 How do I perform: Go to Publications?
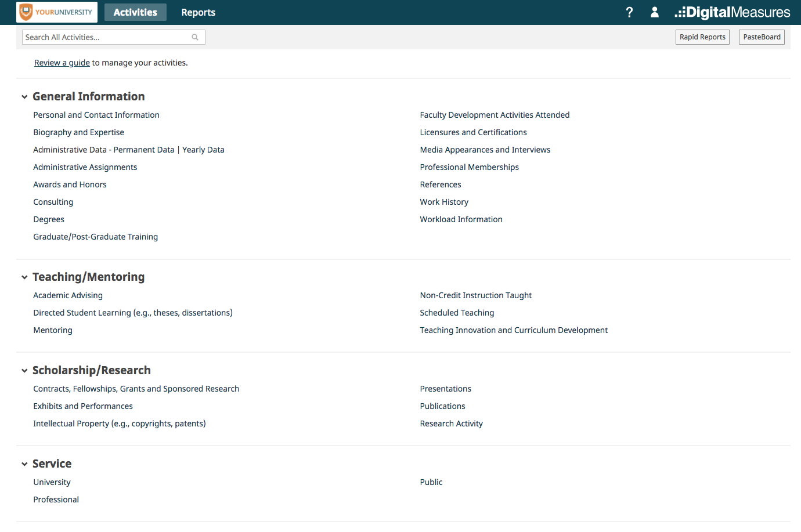442,406
